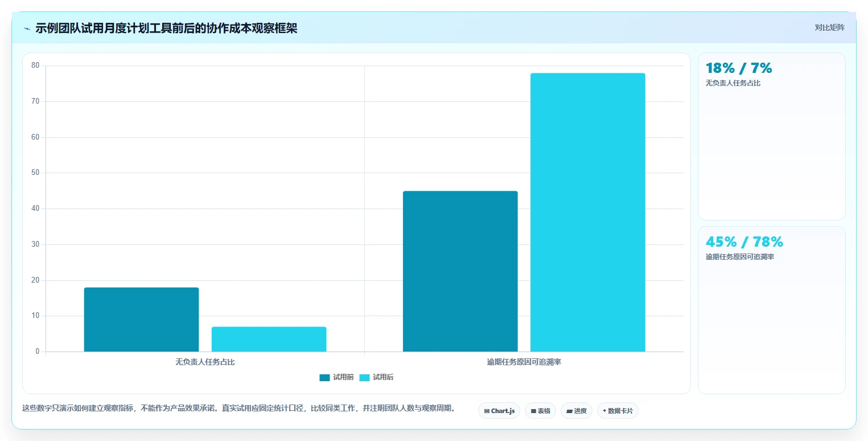
Task: Click the 对比矩阵 label in header
Action: point(829,27)
